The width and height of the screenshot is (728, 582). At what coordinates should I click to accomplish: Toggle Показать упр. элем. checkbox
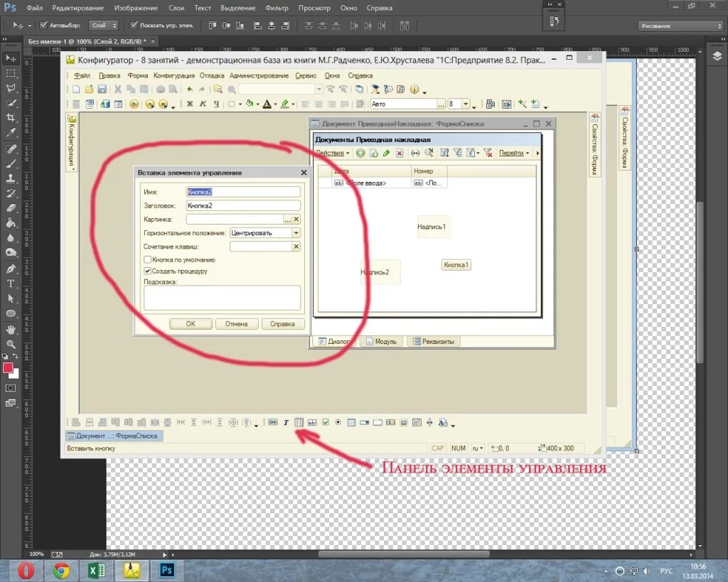pyautogui.click(x=134, y=25)
